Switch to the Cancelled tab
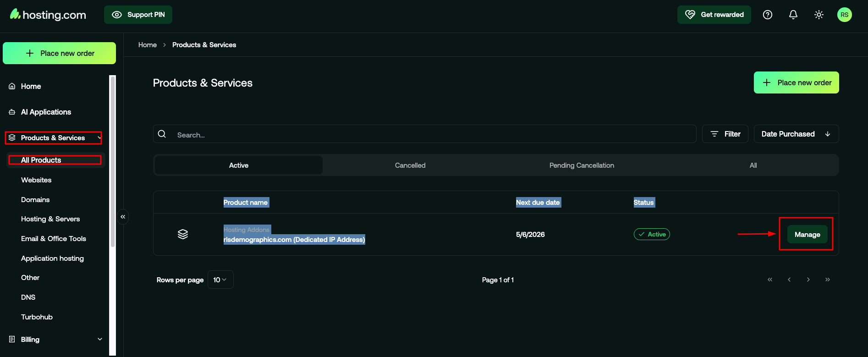This screenshot has height=357, width=868. (x=410, y=165)
